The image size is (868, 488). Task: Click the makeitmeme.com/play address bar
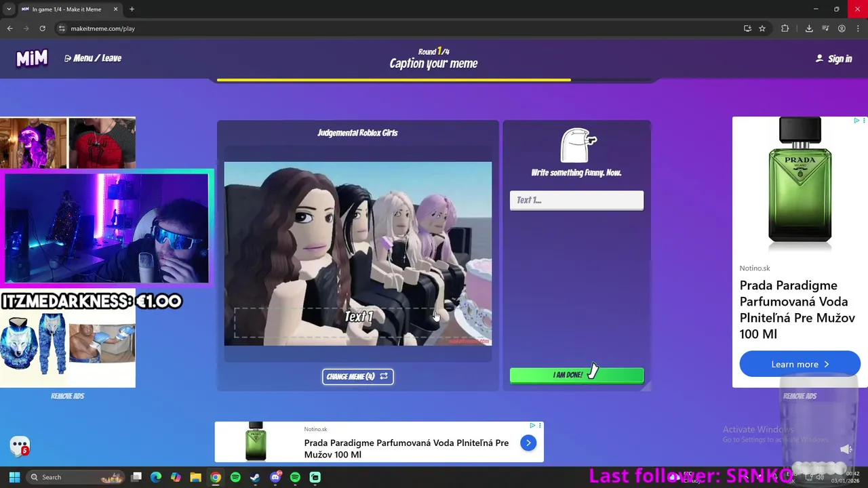400,28
